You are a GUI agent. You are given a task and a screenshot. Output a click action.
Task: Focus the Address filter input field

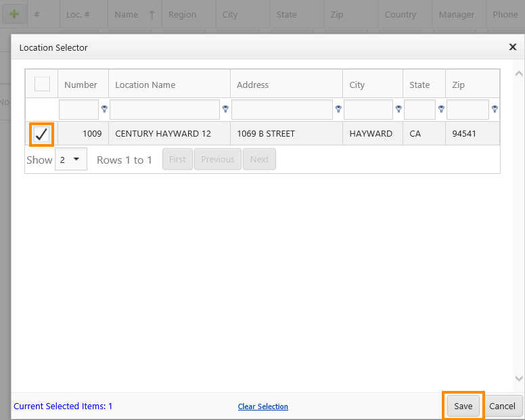(281, 110)
